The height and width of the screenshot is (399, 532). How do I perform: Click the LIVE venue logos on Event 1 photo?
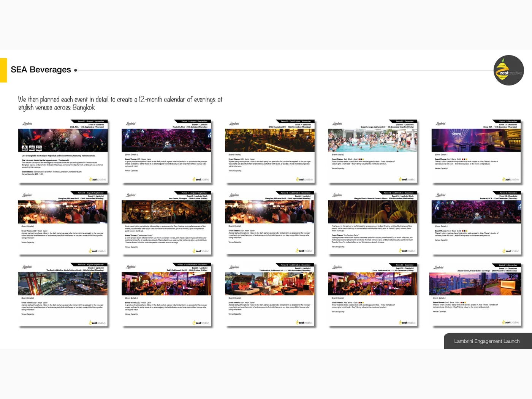tap(32, 148)
